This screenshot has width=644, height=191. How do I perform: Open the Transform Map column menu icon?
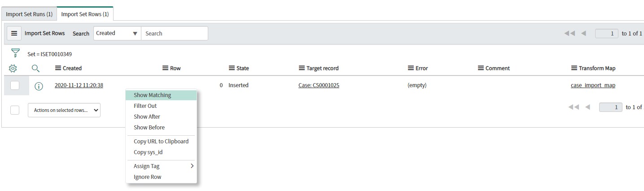click(x=574, y=68)
